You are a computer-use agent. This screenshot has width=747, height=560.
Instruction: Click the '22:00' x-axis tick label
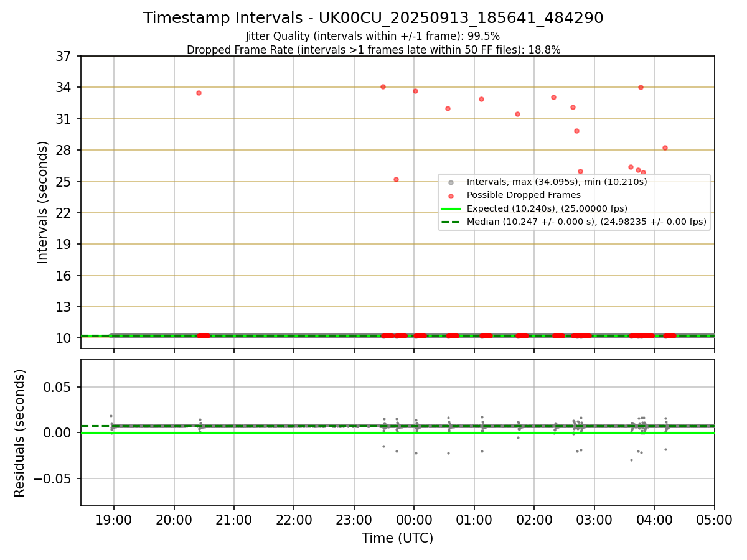point(294,520)
